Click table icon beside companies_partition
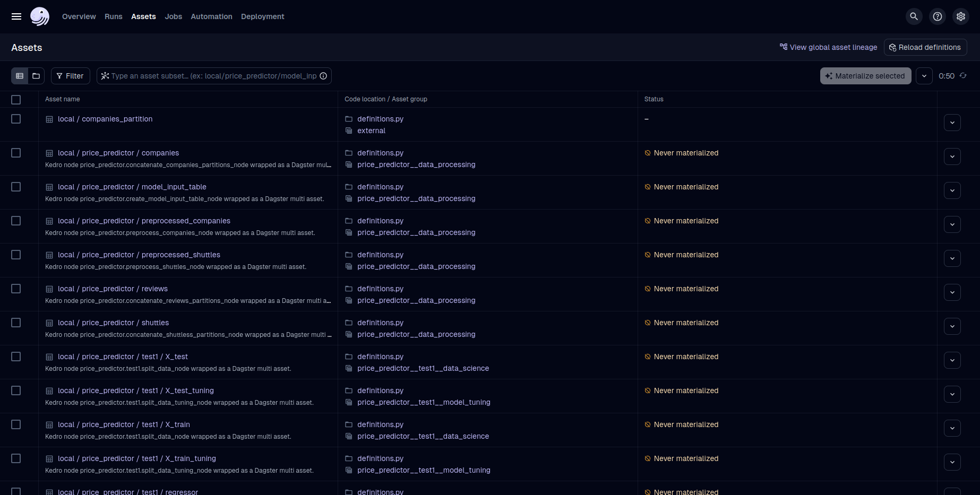The image size is (980, 495). point(49,119)
